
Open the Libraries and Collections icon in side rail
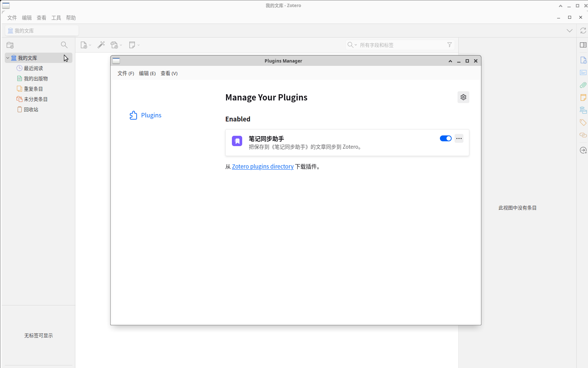click(x=583, y=110)
